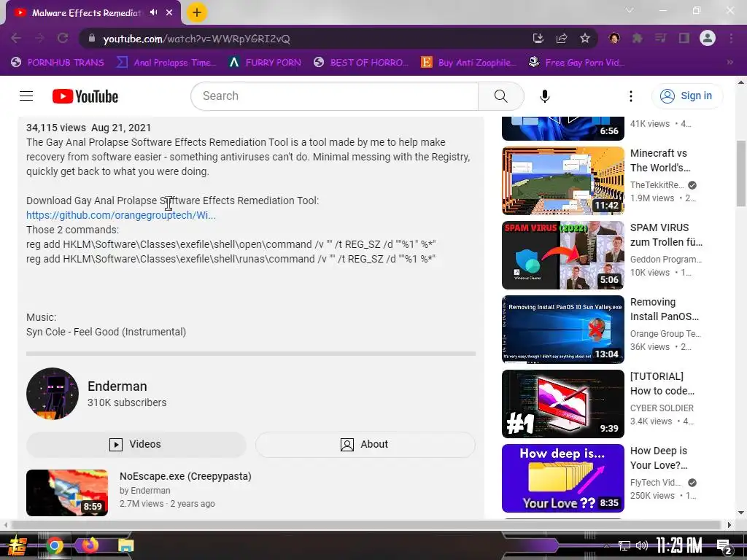Click the Geddon Program... channel name
747x560 pixels.
[666, 260]
